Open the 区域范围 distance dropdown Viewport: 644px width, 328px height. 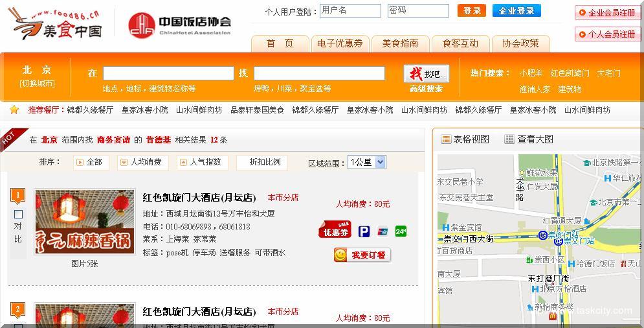[x=366, y=163]
